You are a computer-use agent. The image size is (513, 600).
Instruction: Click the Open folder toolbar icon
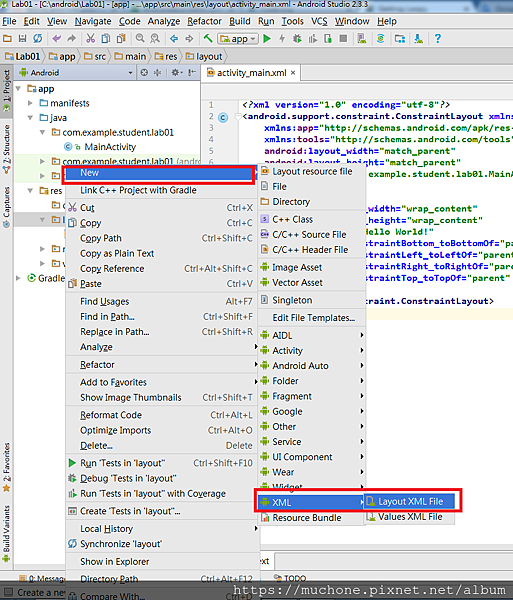click(x=7, y=39)
